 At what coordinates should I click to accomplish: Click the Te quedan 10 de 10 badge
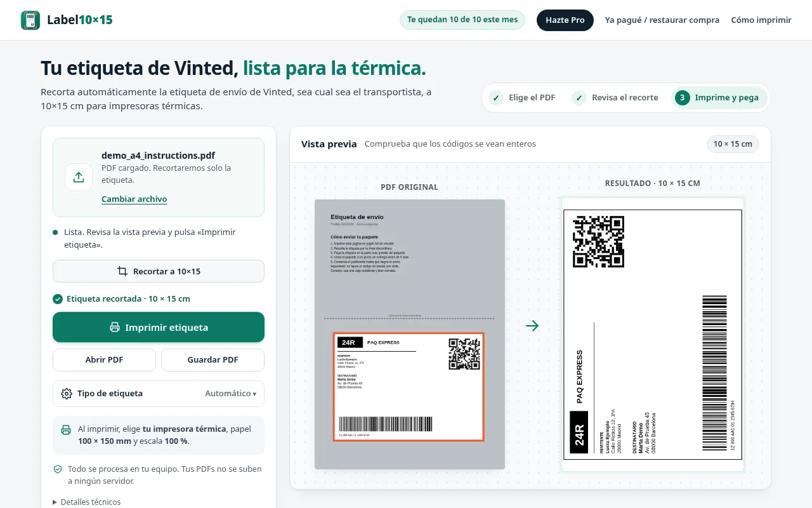pos(462,20)
